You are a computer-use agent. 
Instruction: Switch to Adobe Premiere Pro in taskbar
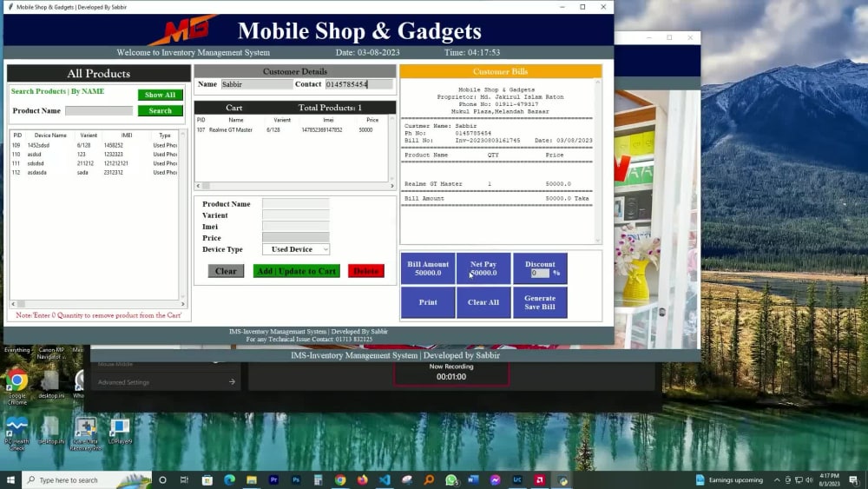tap(273, 480)
